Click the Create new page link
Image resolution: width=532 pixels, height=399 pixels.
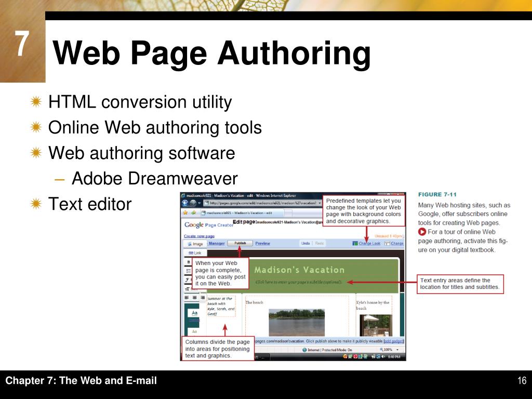pos(199,236)
